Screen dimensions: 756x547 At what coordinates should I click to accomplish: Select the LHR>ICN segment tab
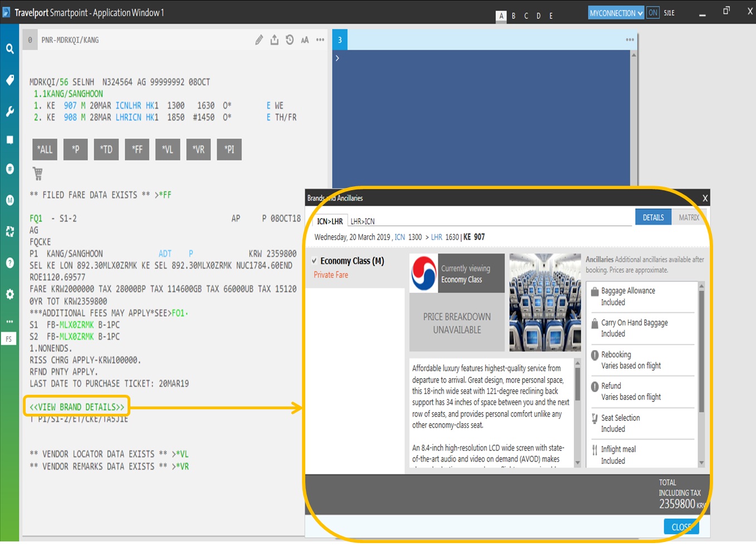pos(363,221)
